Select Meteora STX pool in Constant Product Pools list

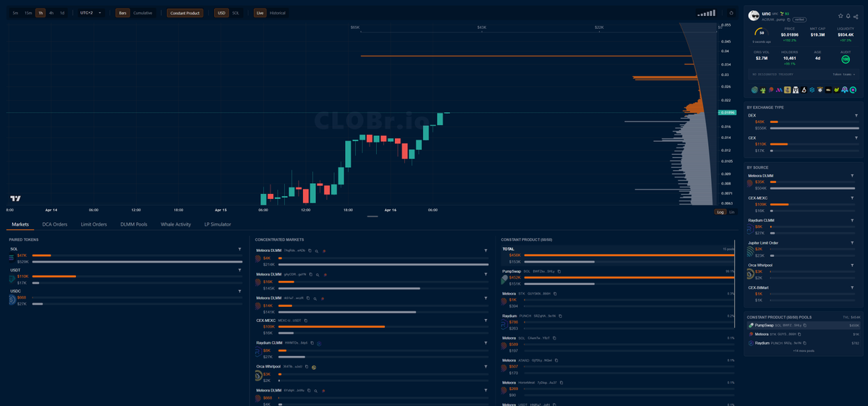pyautogui.click(x=804, y=334)
